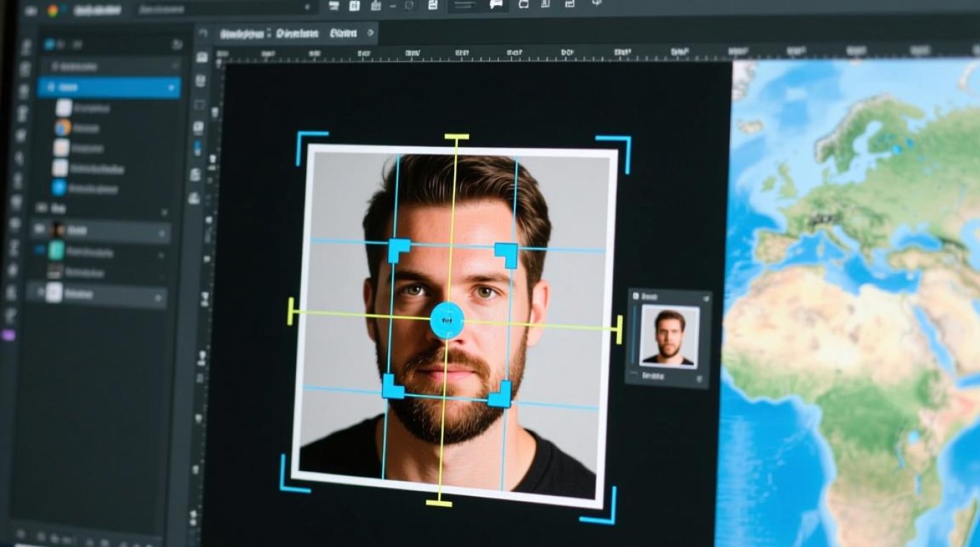Click the speech bubble icon in the top toolbar

tap(496, 5)
